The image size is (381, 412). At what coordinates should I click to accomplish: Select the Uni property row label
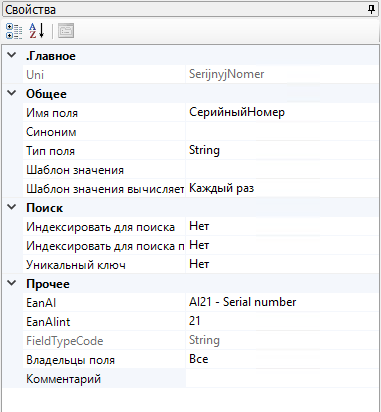(35, 75)
